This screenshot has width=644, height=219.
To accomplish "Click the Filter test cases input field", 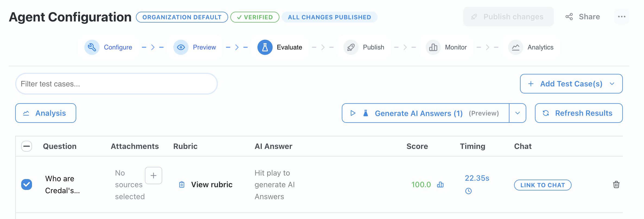I will point(117,84).
